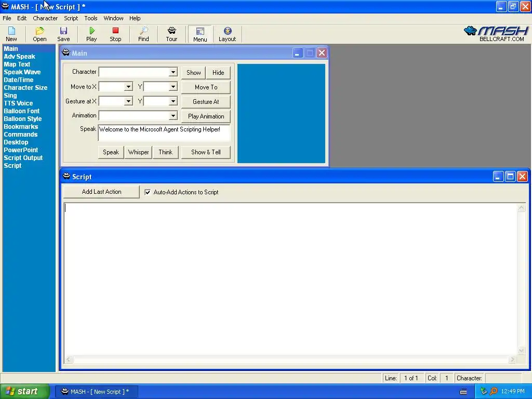Open the Help menu

[135, 18]
